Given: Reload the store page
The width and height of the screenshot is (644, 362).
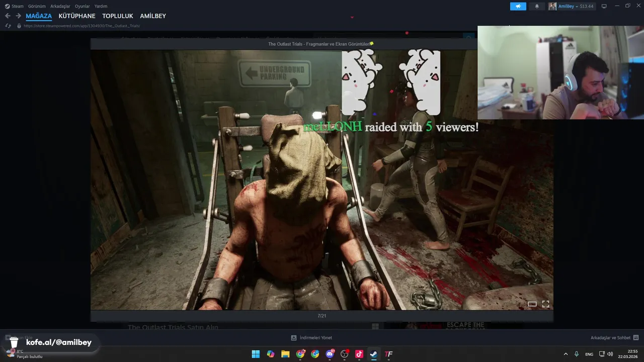Looking at the screenshot, I should (x=8, y=26).
